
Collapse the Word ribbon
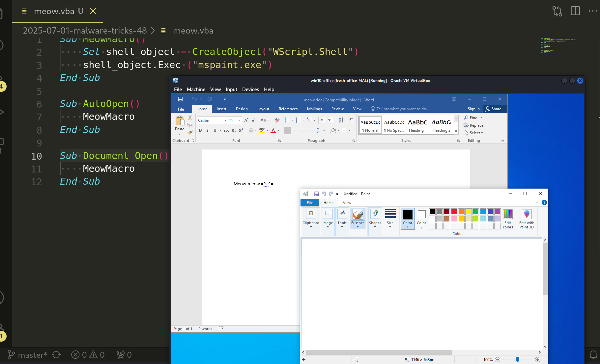click(x=502, y=141)
